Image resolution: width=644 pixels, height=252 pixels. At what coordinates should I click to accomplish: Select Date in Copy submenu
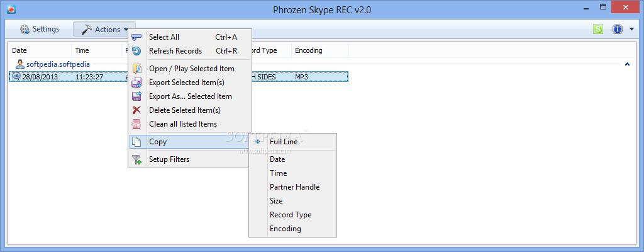[x=293, y=159]
